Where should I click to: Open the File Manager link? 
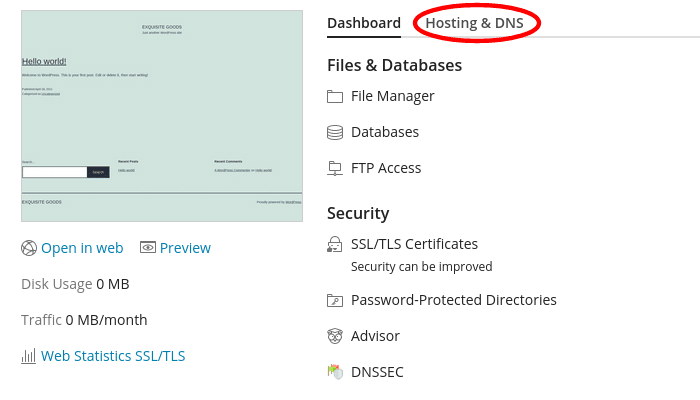coord(392,97)
